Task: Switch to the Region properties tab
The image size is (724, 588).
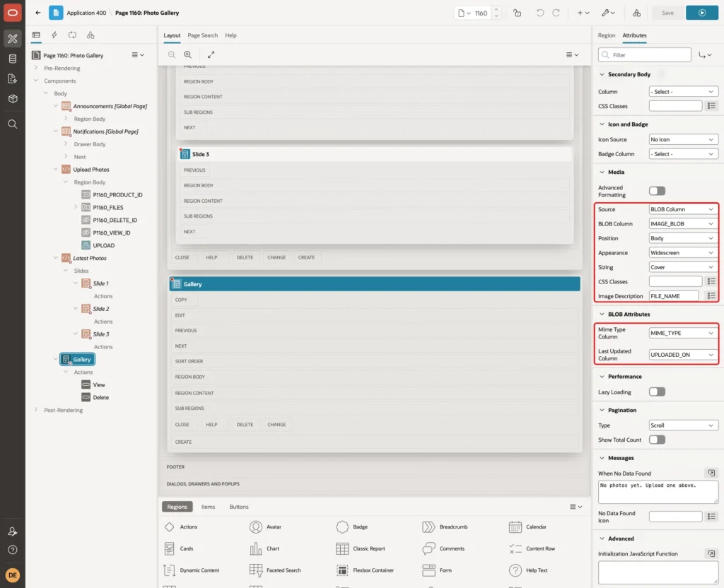Action: [606, 35]
